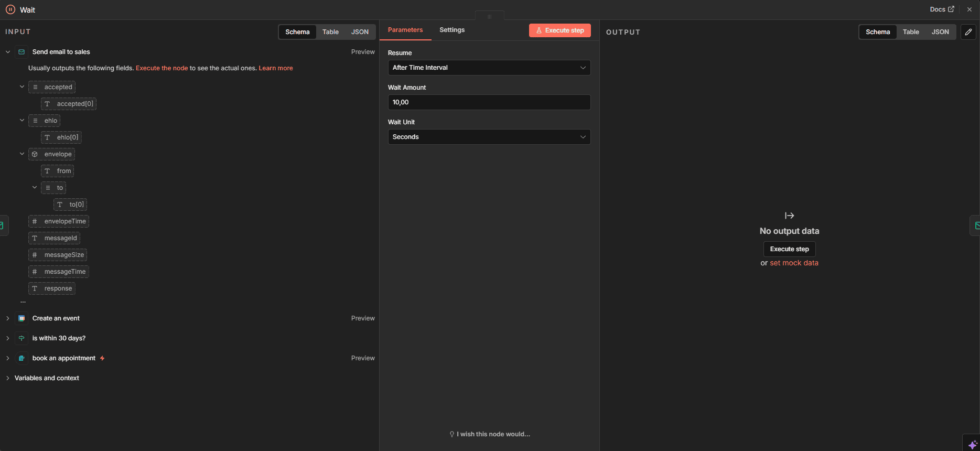Switch the output view to JSON

(940, 32)
